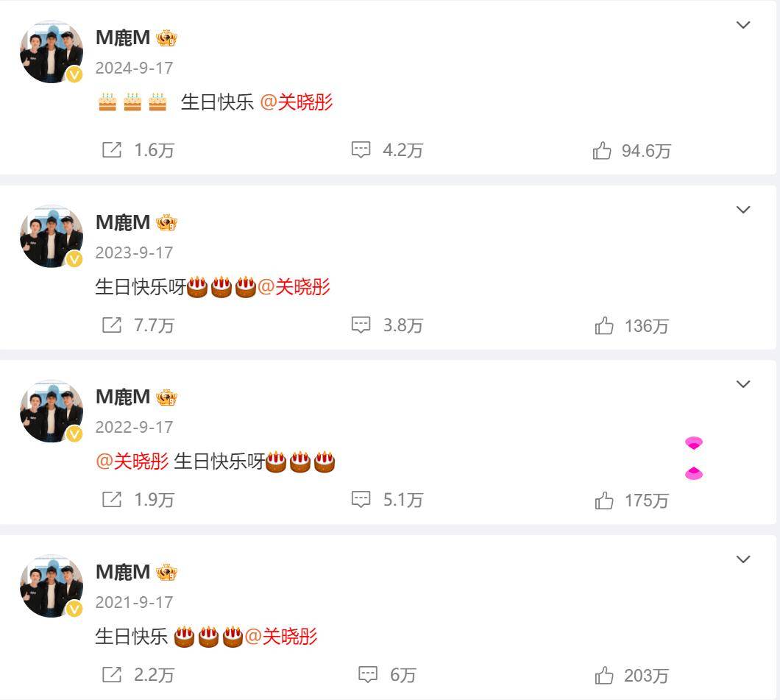Expand options chevron on 2022-9-17 post

click(x=743, y=384)
